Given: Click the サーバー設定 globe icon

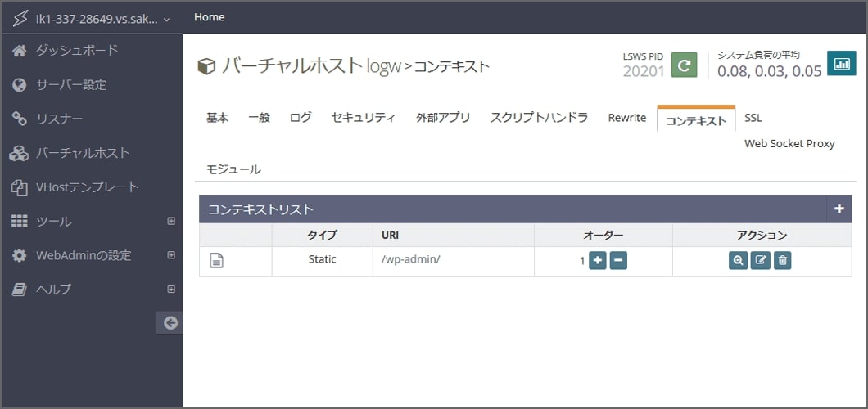Looking at the screenshot, I should pos(20,85).
